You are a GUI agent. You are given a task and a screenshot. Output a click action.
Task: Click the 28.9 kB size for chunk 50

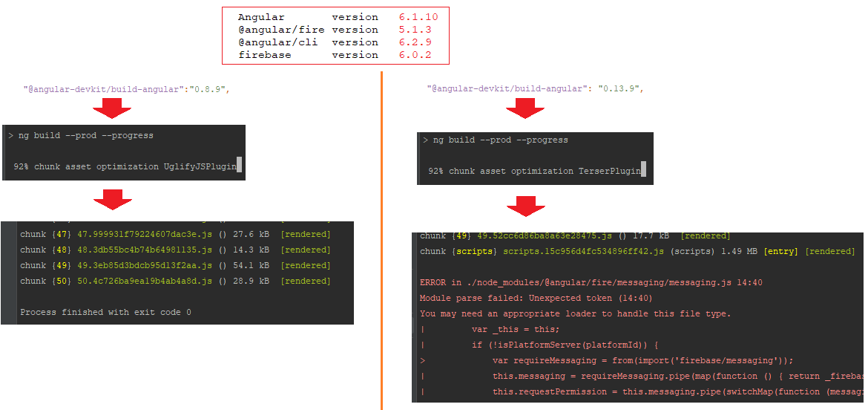[252, 281]
